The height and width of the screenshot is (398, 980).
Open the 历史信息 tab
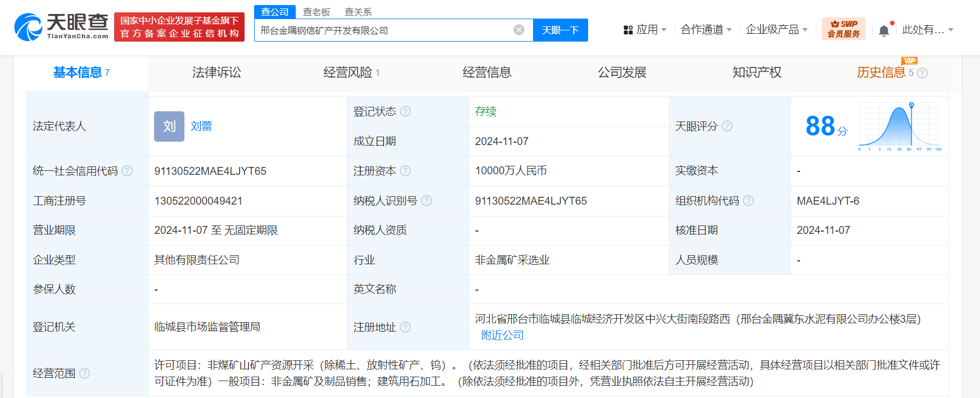[x=881, y=73]
